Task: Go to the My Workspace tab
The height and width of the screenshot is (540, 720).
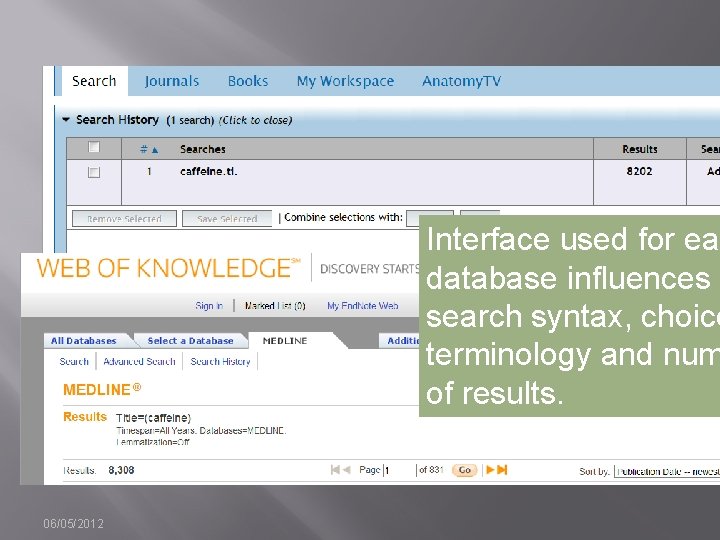Action: point(345,81)
